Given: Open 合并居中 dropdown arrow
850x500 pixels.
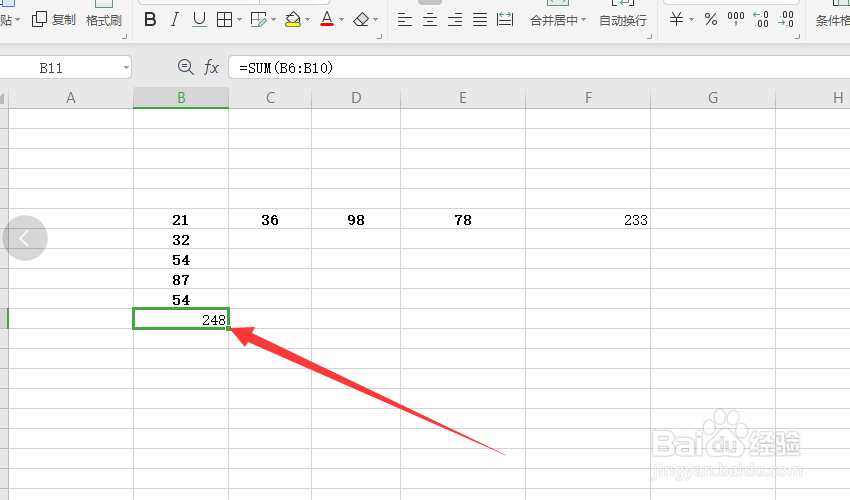Looking at the screenshot, I should coord(583,20).
